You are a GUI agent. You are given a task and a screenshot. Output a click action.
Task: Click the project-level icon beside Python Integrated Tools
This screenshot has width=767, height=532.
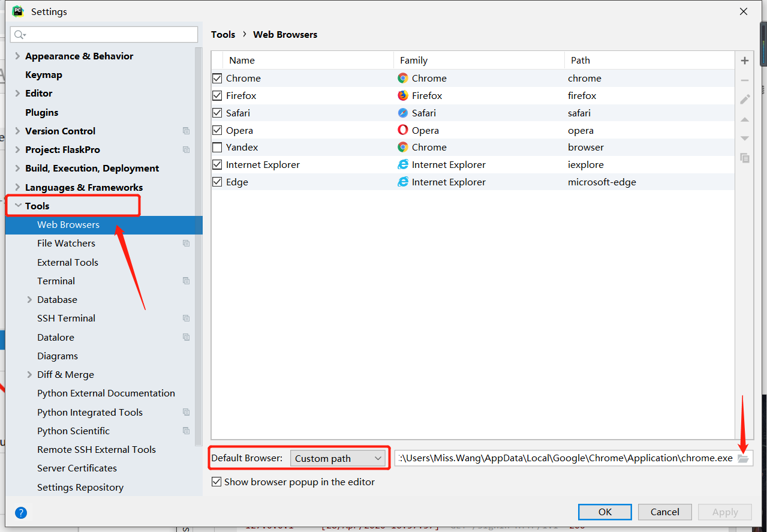187,412
